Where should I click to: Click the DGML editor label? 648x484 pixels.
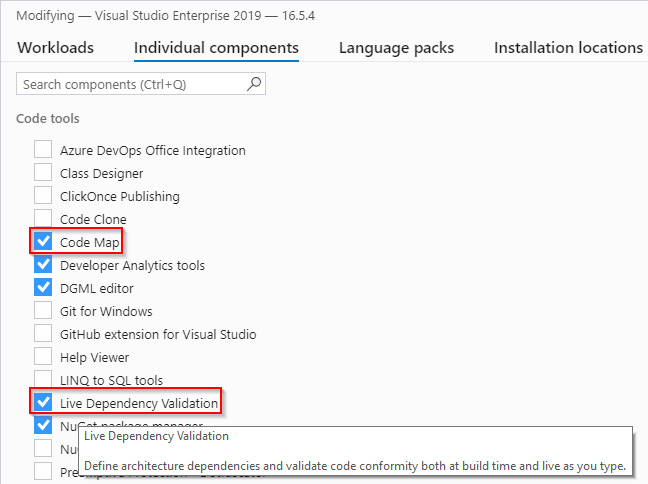pos(97,288)
